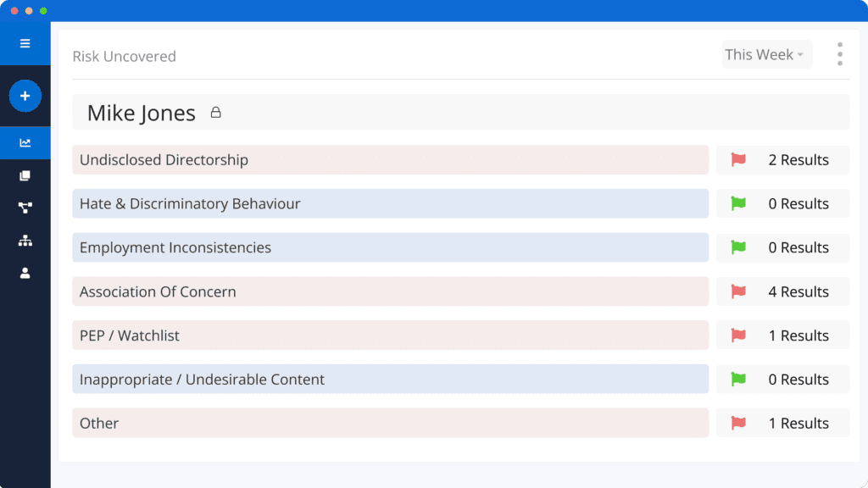Click the red flag for Undisclosed Directorship

point(738,160)
